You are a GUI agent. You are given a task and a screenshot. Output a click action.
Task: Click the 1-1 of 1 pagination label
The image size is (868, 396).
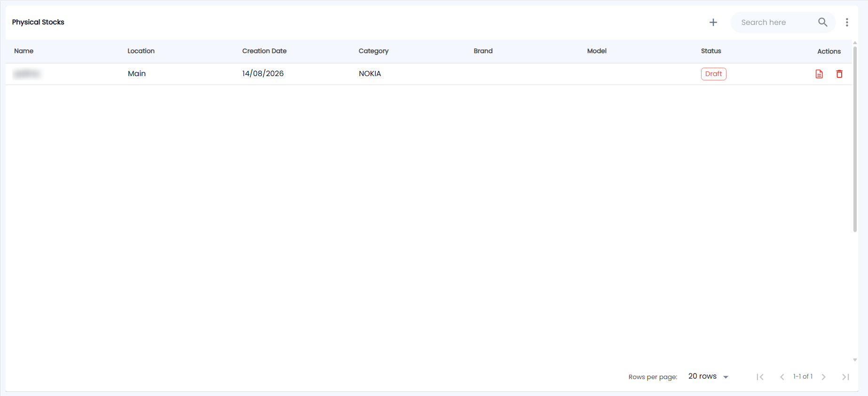click(803, 376)
